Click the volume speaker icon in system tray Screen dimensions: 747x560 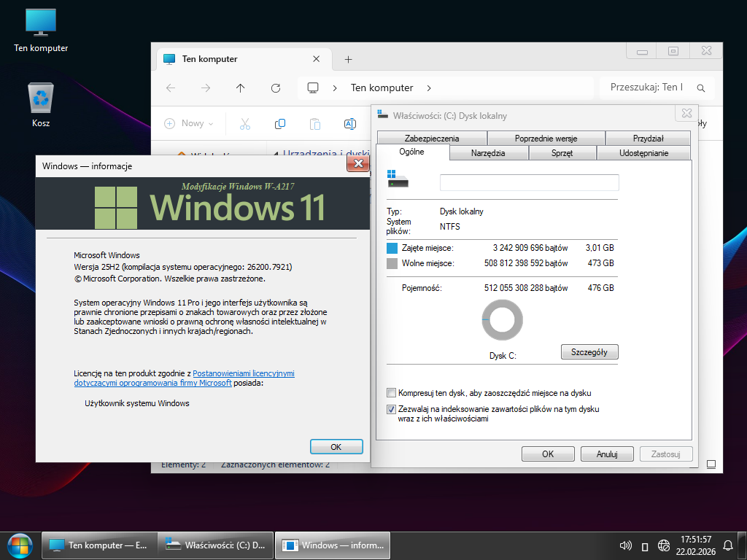(625, 545)
